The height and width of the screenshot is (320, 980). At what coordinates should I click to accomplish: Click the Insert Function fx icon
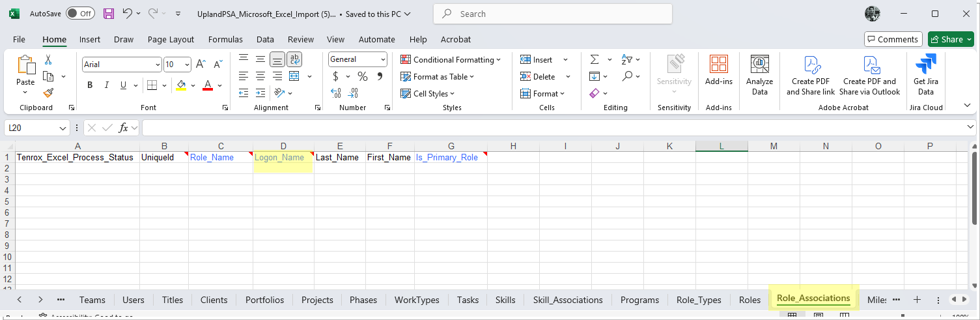click(x=123, y=128)
